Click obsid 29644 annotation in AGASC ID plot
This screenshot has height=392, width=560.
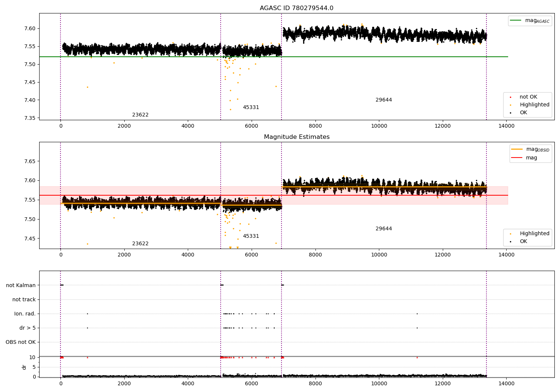pyautogui.click(x=384, y=100)
